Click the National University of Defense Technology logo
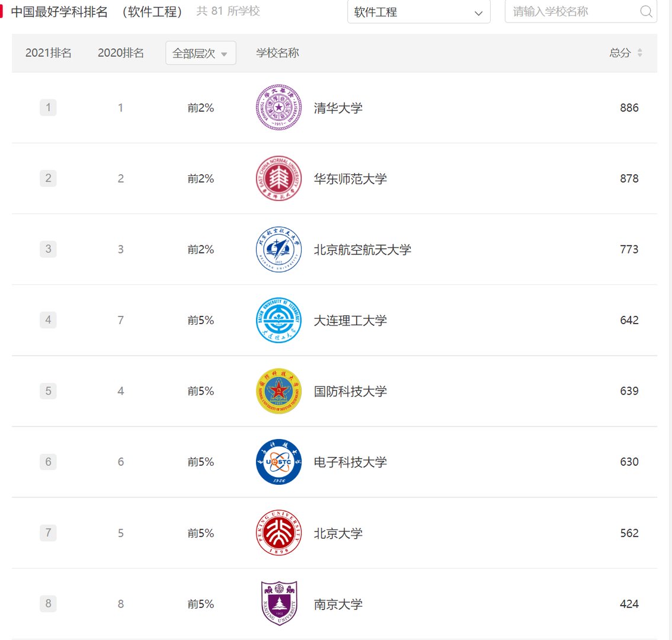The width and height of the screenshot is (672, 640). coord(279,391)
